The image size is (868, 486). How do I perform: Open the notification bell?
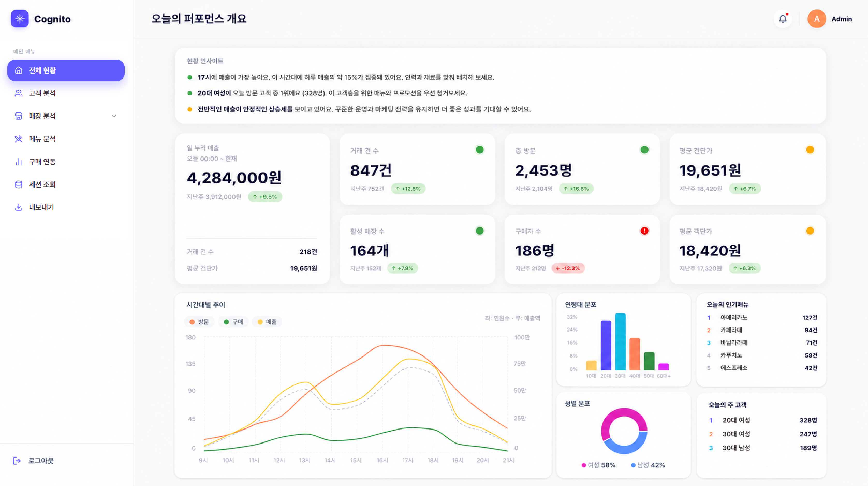point(782,19)
